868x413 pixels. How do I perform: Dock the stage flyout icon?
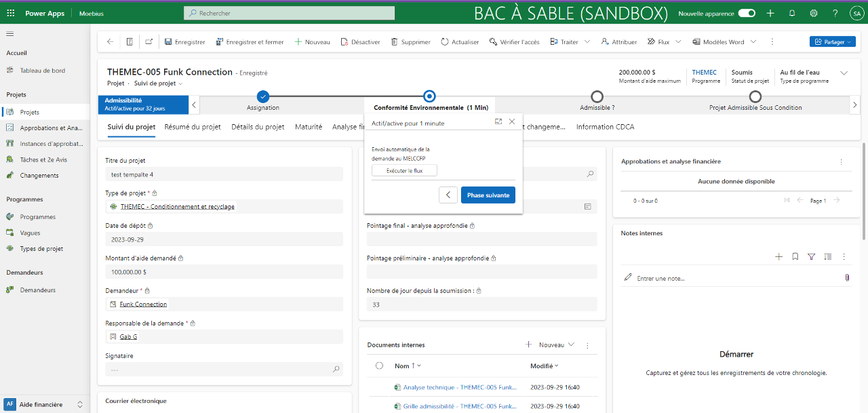pos(498,121)
